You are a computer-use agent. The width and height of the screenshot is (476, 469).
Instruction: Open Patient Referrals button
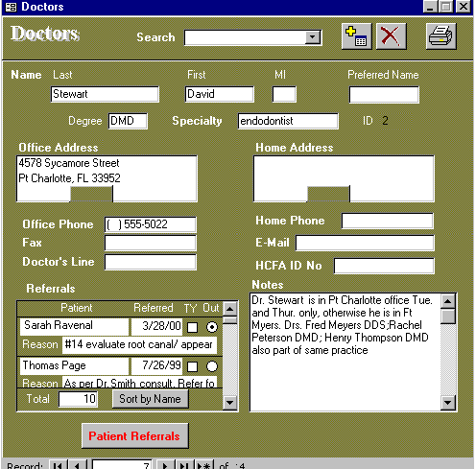pos(134,435)
